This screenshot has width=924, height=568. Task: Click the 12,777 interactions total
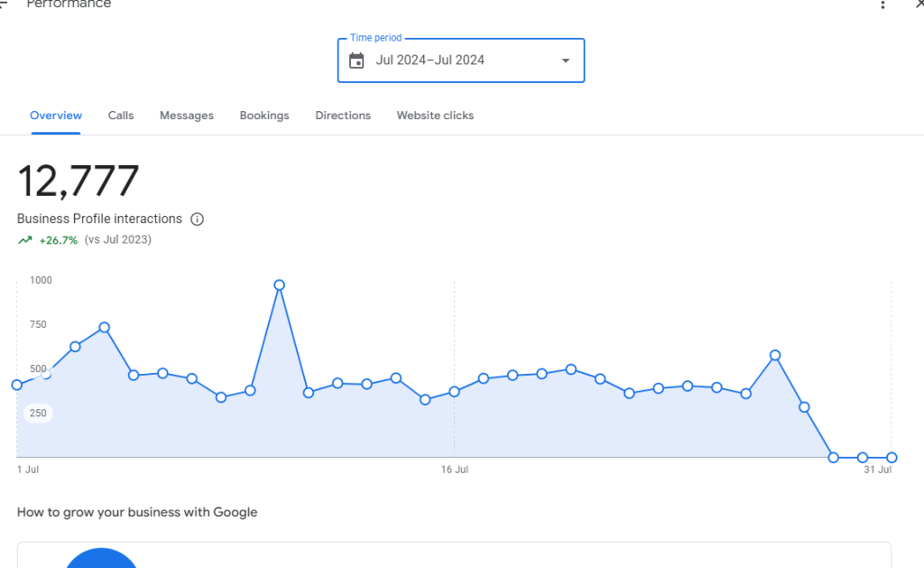(79, 182)
